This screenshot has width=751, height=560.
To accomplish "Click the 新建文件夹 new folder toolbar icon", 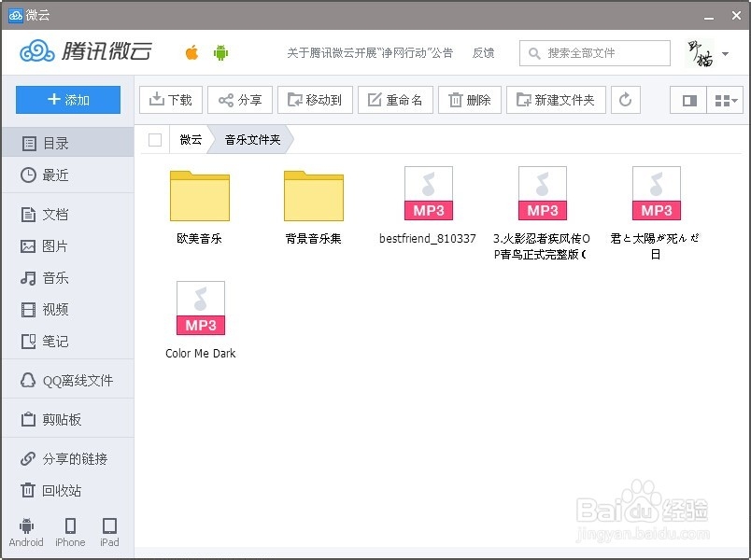I will [x=556, y=100].
